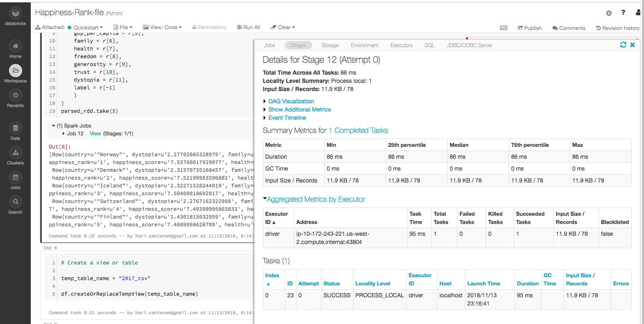Viewport: 644px width, 324px height.
Task: Collapse Aggregated Metrics by Executor
Action: [x=315, y=199]
